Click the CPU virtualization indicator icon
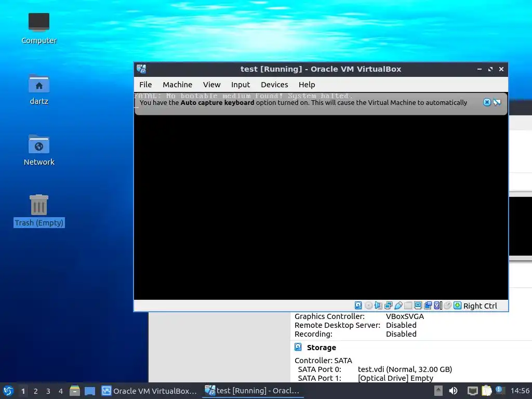The image size is (532, 399). tap(438, 305)
